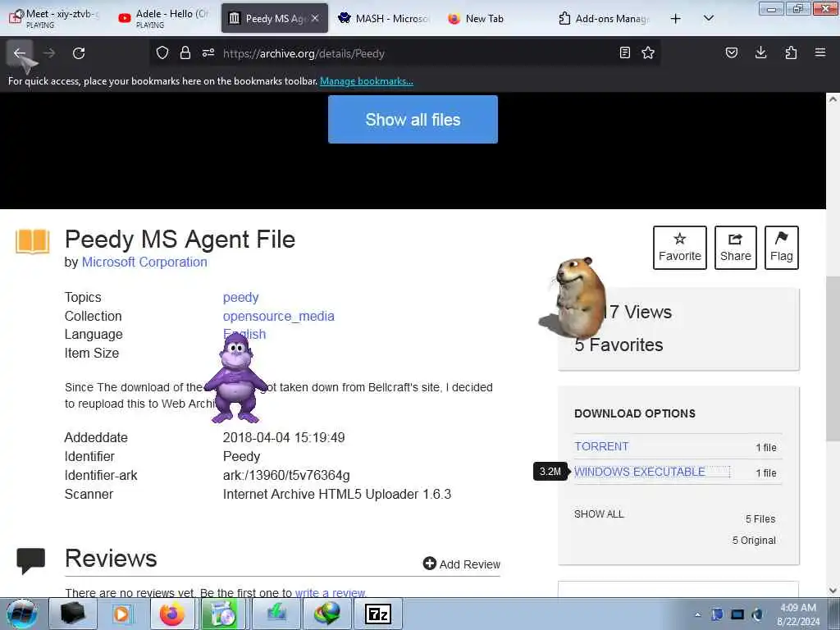Click the scrollbar up arrow
This screenshot has width=840, height=630.
pos(833,99)
